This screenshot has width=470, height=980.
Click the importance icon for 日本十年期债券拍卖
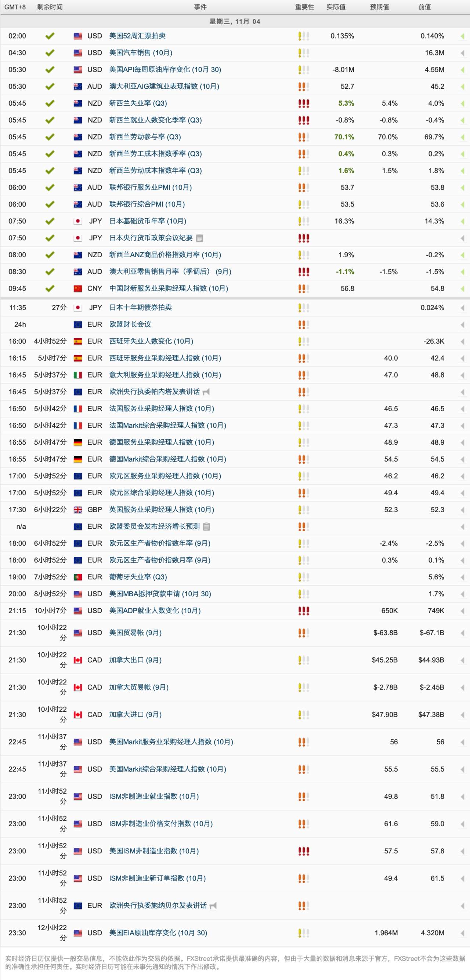tap(304, 307)
